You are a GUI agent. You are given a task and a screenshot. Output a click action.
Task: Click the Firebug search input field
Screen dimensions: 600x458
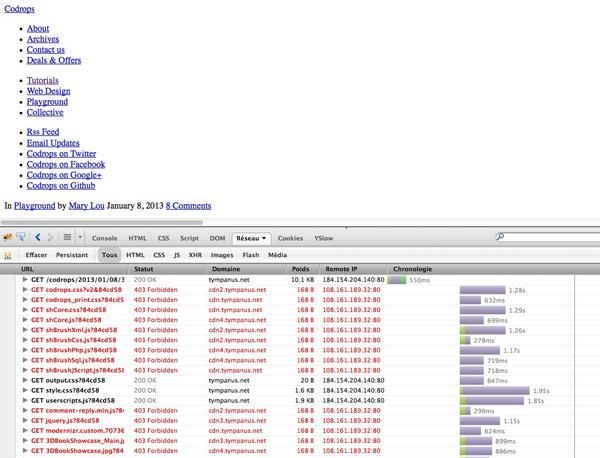pos(548,238)
